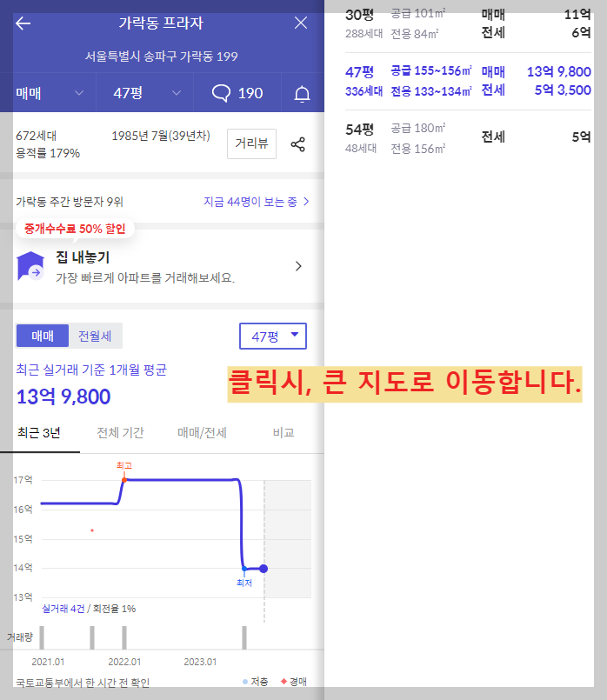
Task: Click the 672세대 household count text
Action: (x=37, y=136)
